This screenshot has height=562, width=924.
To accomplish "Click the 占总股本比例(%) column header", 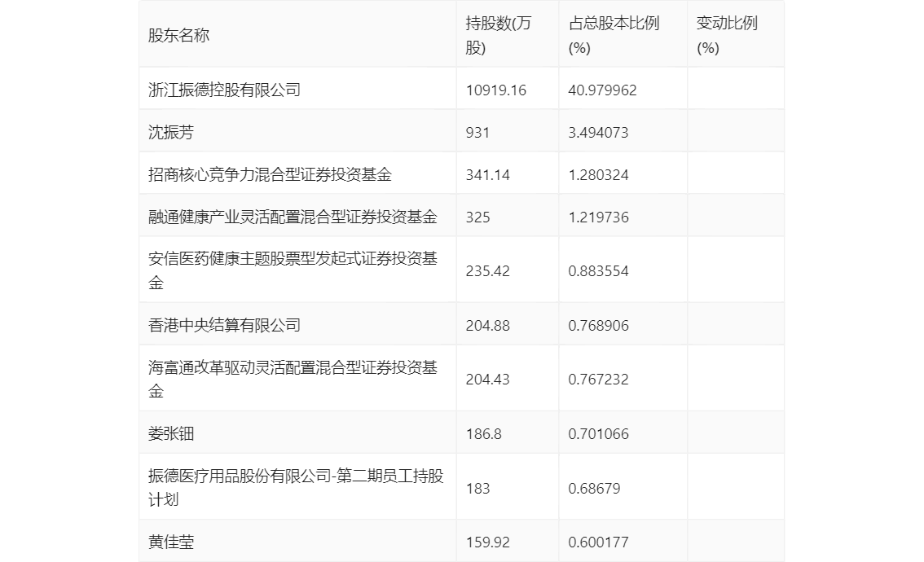I will coord(614,35).
